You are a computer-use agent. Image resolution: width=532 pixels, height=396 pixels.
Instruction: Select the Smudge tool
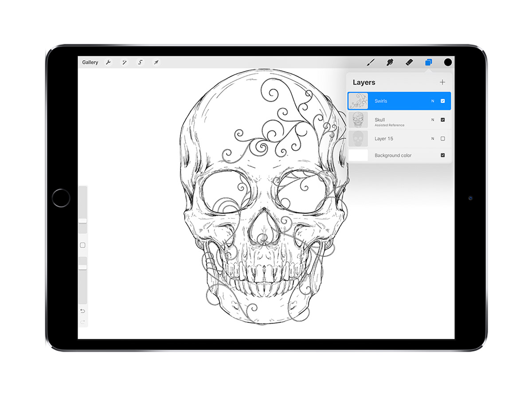[x=390, y=63]
